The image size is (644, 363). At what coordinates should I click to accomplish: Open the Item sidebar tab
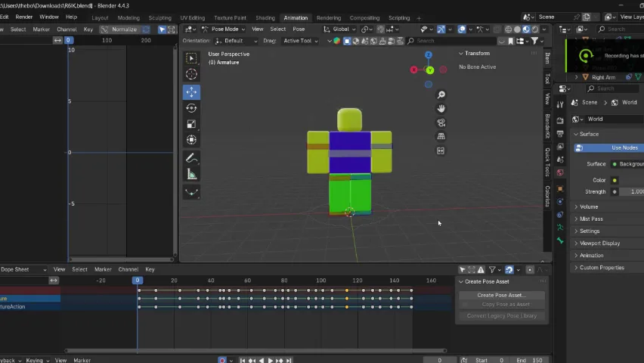pyautogui.click(x=547, y=58)
